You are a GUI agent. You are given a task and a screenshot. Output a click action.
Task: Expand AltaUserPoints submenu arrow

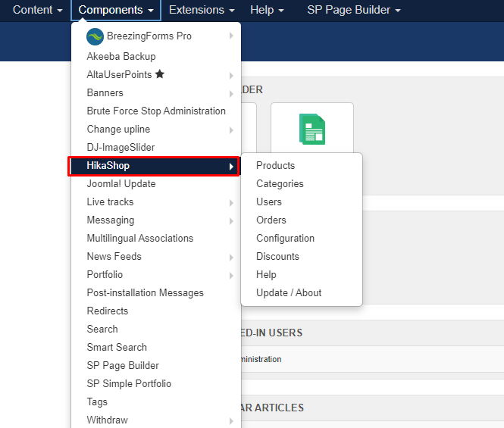[x=231, y=76]
